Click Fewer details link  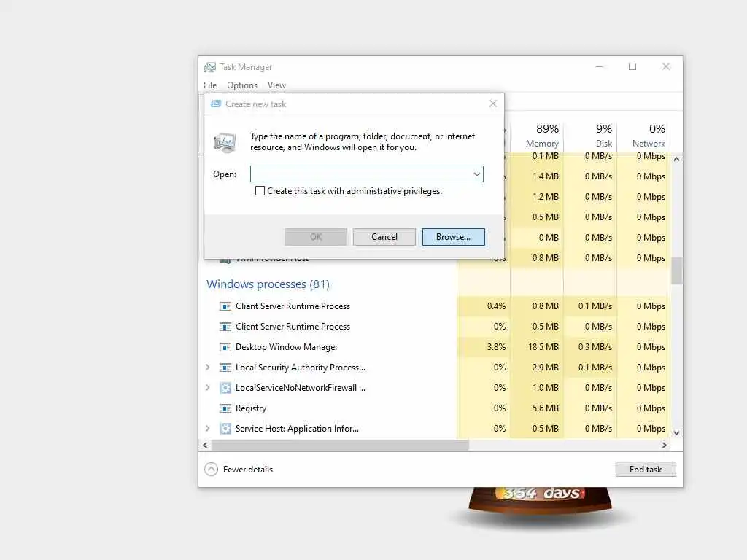point(248,470)
